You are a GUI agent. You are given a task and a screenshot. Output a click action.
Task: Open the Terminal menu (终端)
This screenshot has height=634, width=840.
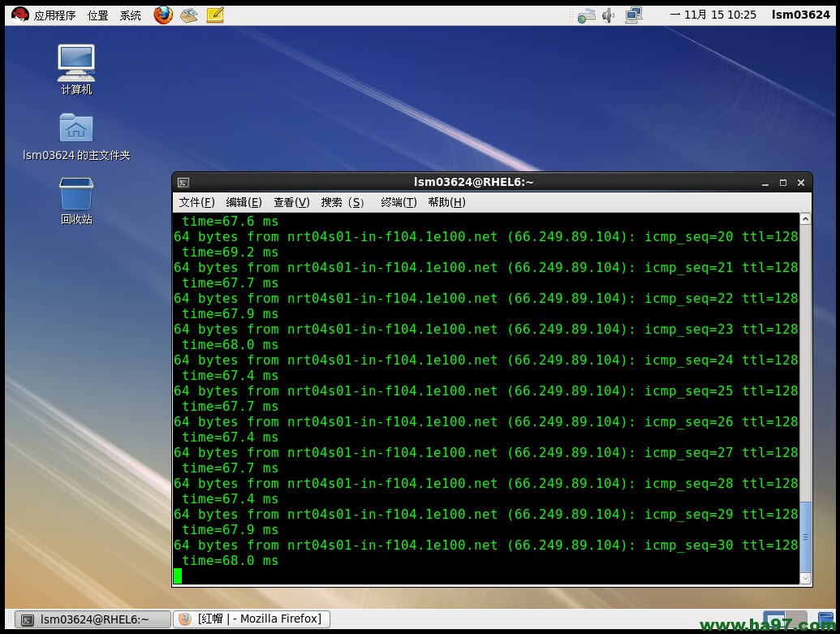coord(398,202)
